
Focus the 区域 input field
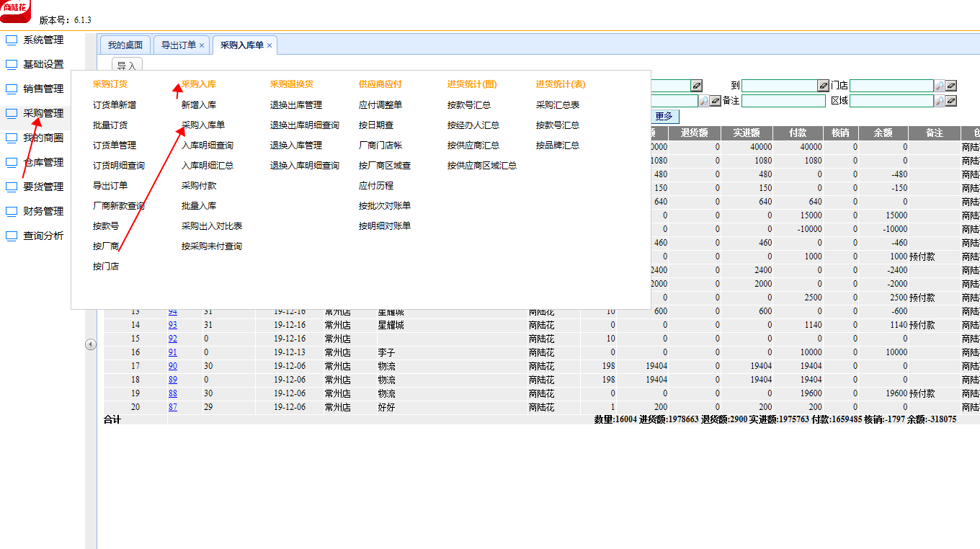coord(892,101)
